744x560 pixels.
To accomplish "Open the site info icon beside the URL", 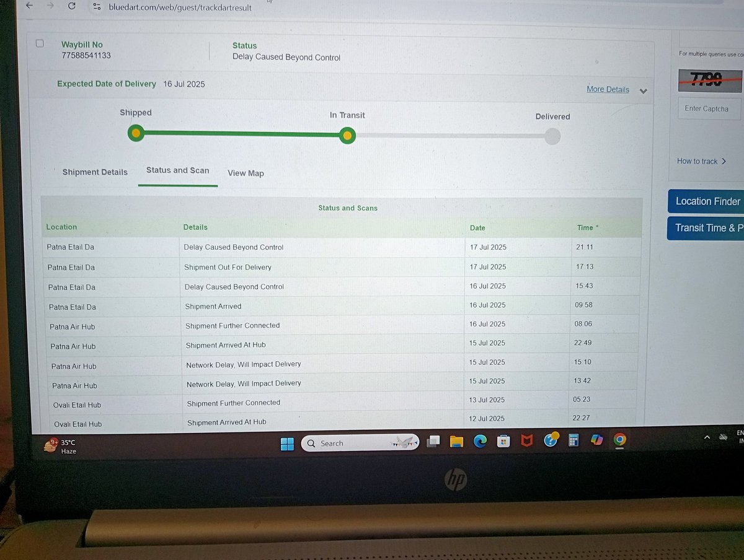I will tap(97, 6).
